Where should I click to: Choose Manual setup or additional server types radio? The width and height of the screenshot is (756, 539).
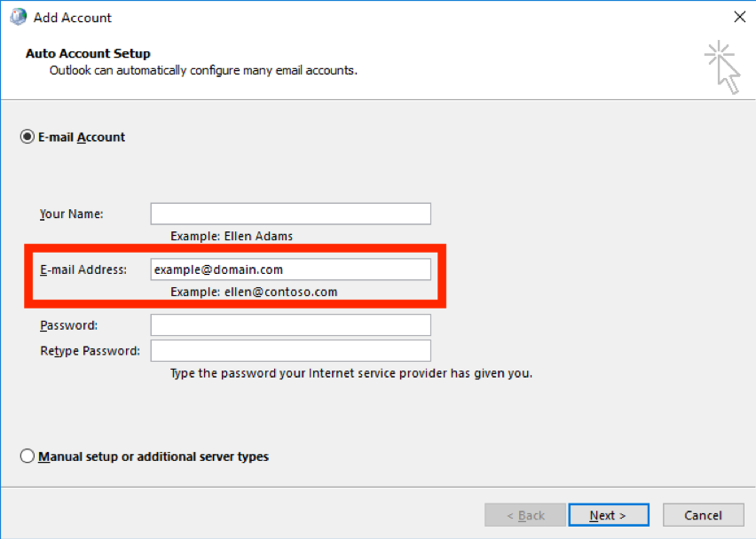tap(27, 456)
